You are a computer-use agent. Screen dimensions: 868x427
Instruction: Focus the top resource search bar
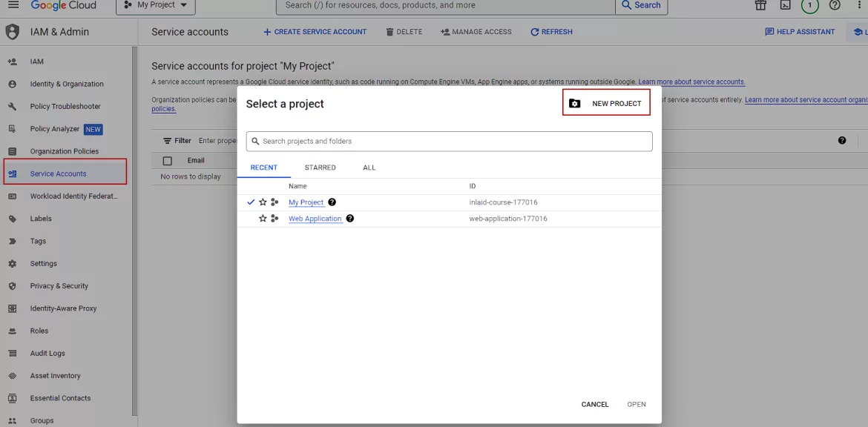pos(446,5)
